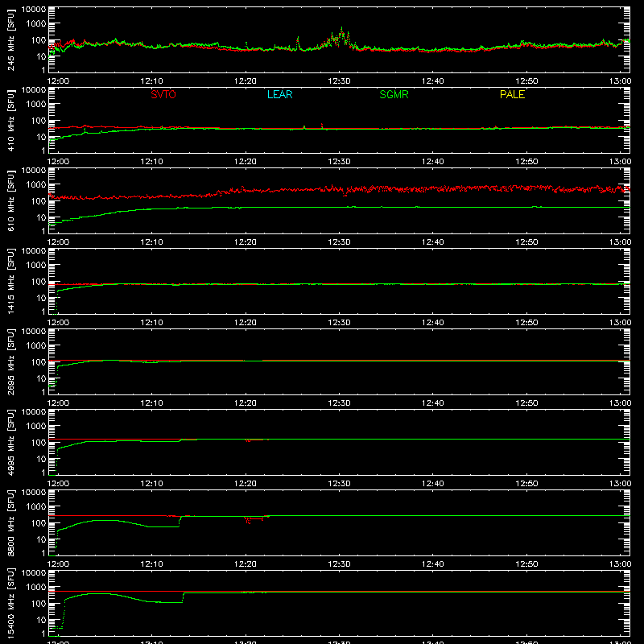
Task: Click the 12:10 tick on 410 MHz time axis
Action: tap(151, 162)
